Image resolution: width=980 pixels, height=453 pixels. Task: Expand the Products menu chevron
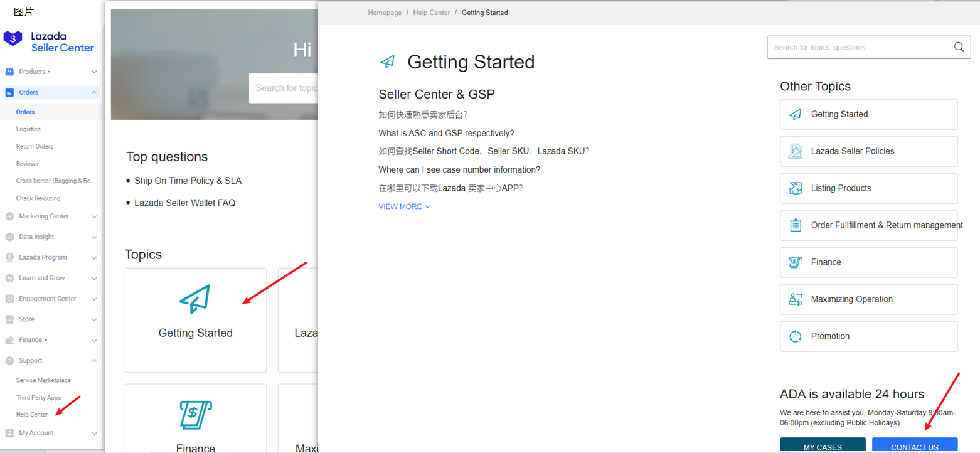[94, 72]
